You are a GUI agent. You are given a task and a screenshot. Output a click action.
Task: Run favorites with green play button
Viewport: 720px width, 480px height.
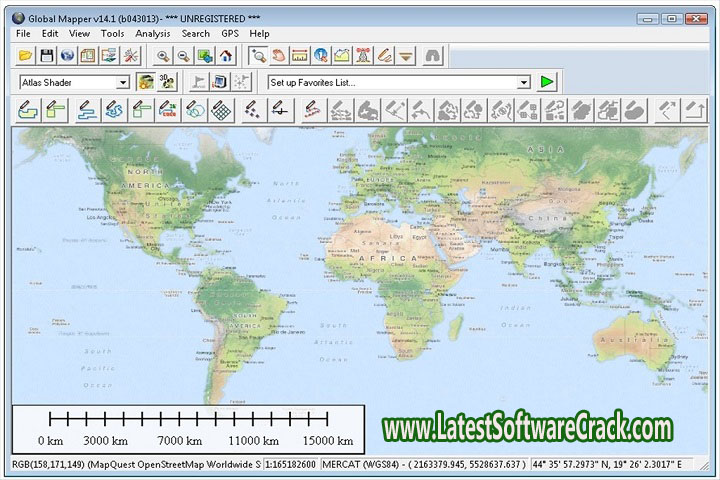click(x=547, y=82)
